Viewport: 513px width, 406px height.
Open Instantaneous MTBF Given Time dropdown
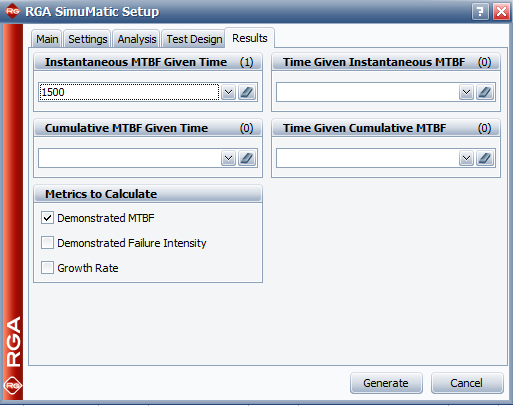click(228, 92)
